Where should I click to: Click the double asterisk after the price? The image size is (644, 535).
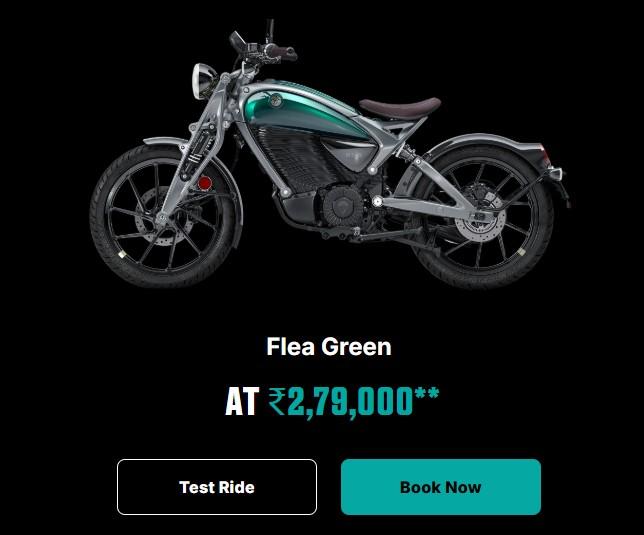click(427, 393)
